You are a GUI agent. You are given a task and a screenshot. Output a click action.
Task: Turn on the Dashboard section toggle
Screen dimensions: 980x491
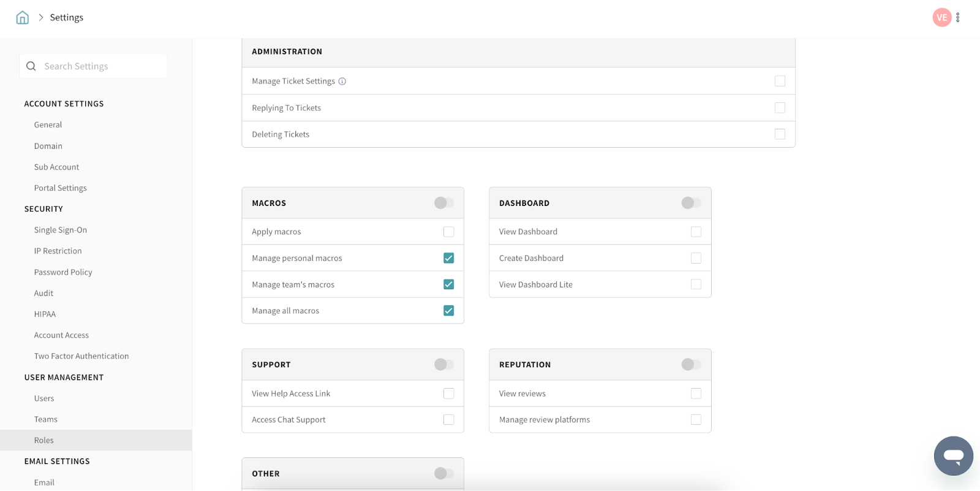691,203
